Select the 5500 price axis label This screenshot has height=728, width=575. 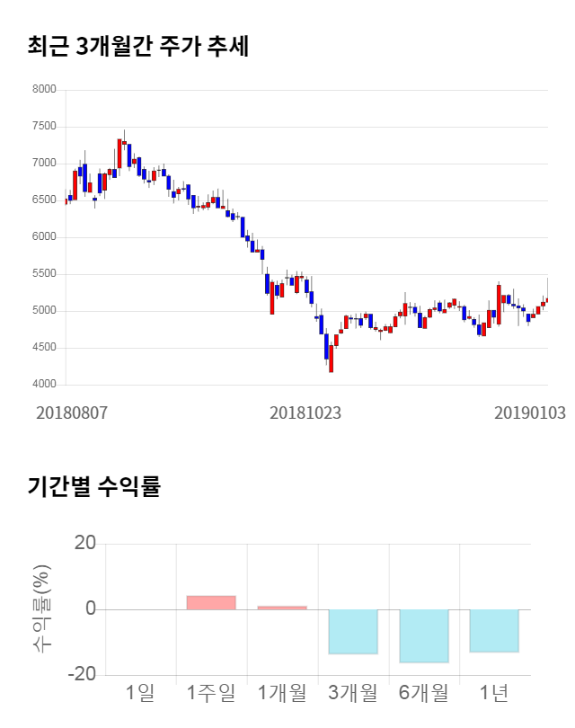[44, 274]
